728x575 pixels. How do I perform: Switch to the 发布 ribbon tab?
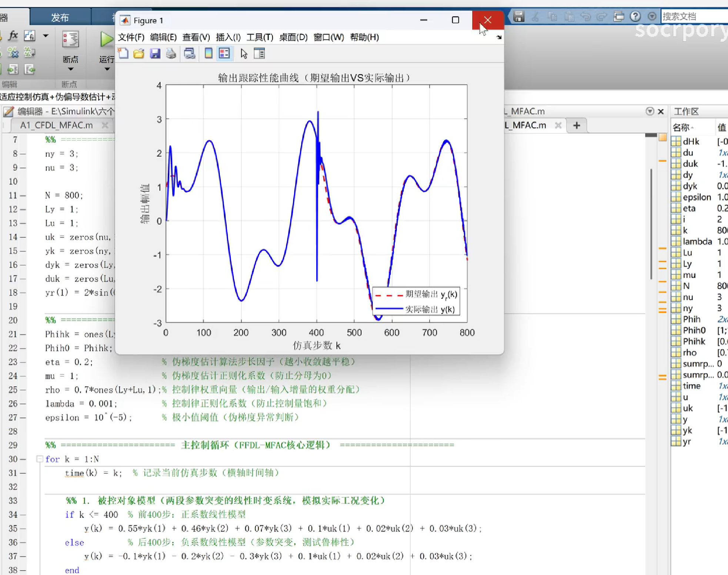pos(60,17)
